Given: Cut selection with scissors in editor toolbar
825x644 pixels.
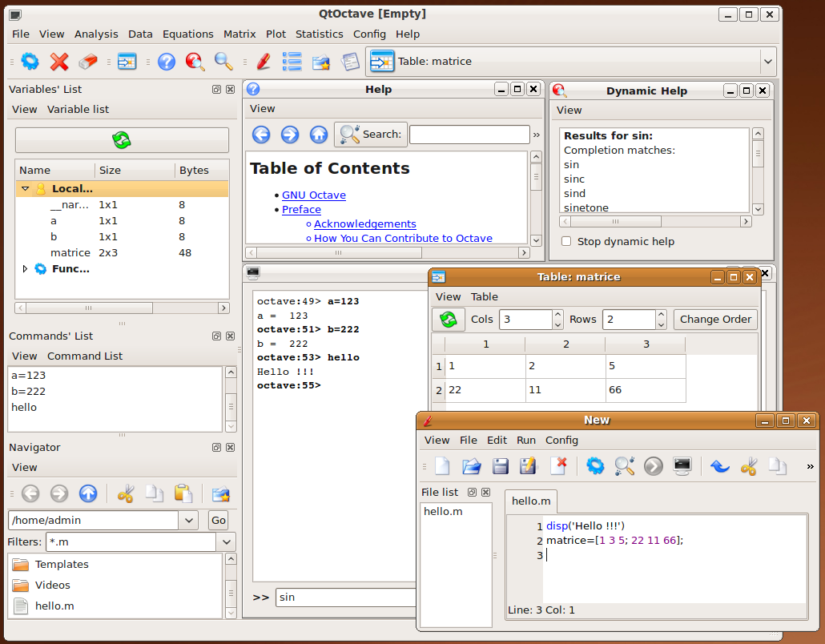Looking at the screenshot, I should (x=749, y=465).
